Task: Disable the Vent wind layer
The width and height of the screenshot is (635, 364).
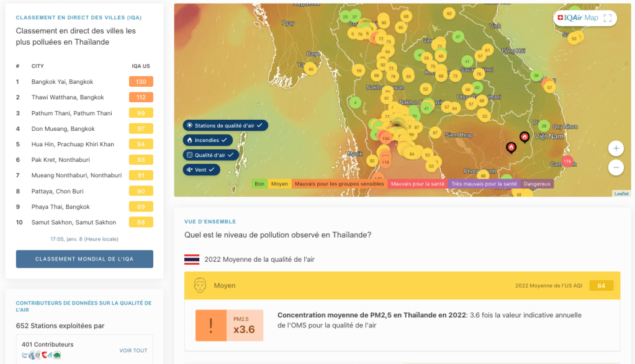Action: 202,169
